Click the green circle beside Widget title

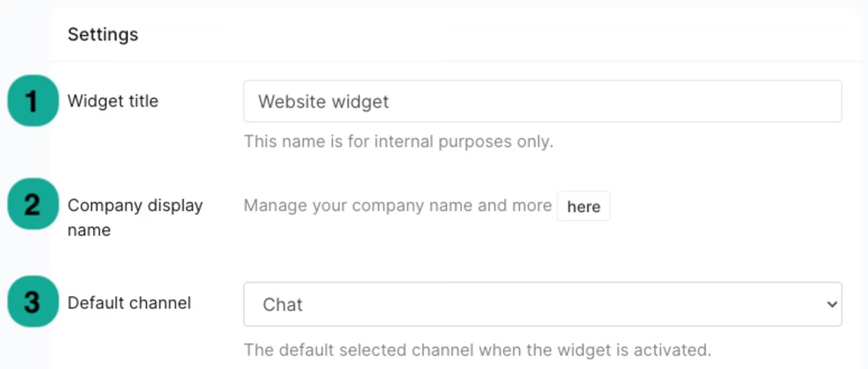(32, 100)
